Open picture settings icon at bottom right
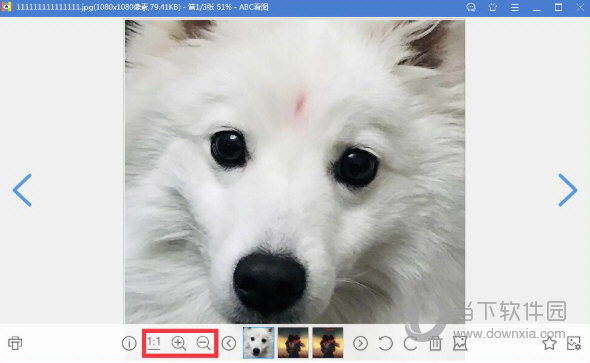This screenshot has height=363, width=590. [574, 343]
